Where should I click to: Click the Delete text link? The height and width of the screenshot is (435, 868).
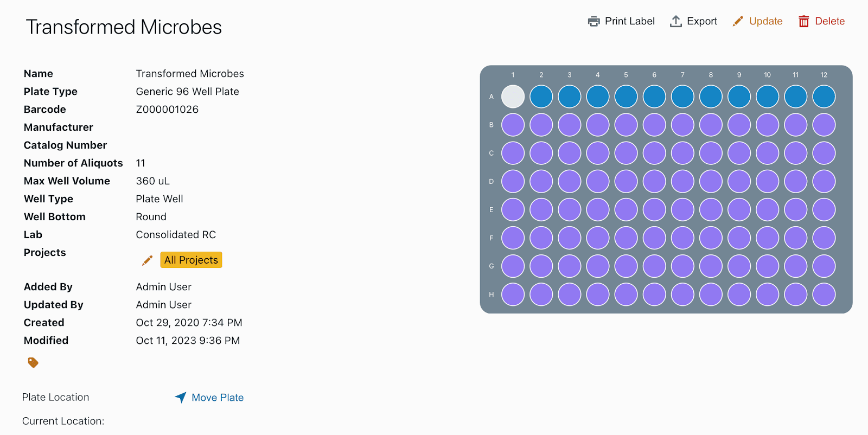pyautogui.click(x=829, y=21)
